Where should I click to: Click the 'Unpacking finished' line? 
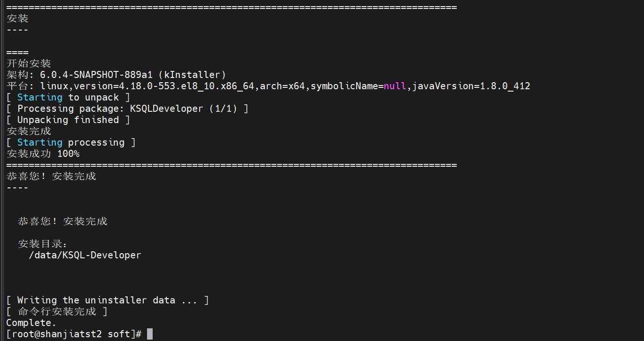point(68,120)
